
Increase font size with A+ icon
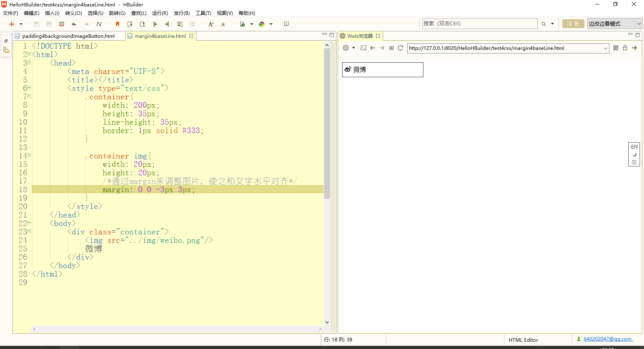click(211, 24)
